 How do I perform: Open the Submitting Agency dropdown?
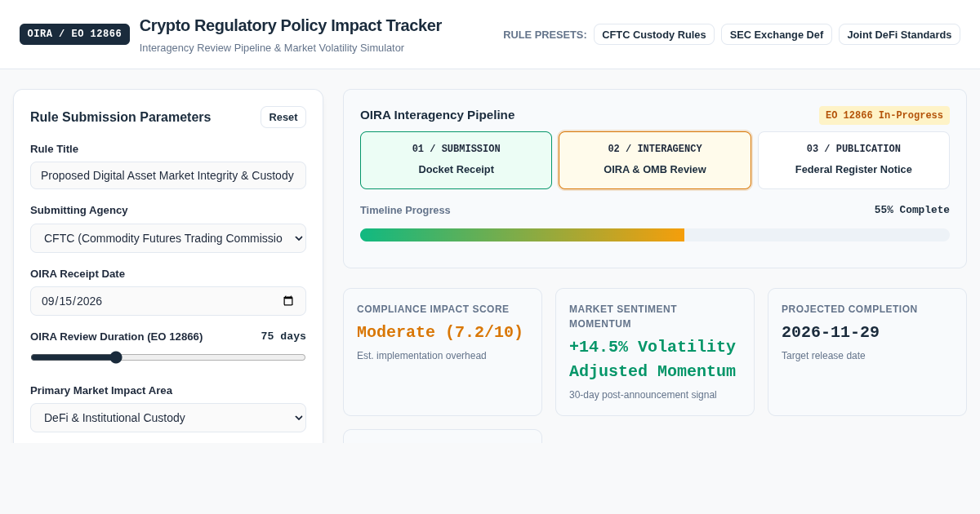(168, 238)
